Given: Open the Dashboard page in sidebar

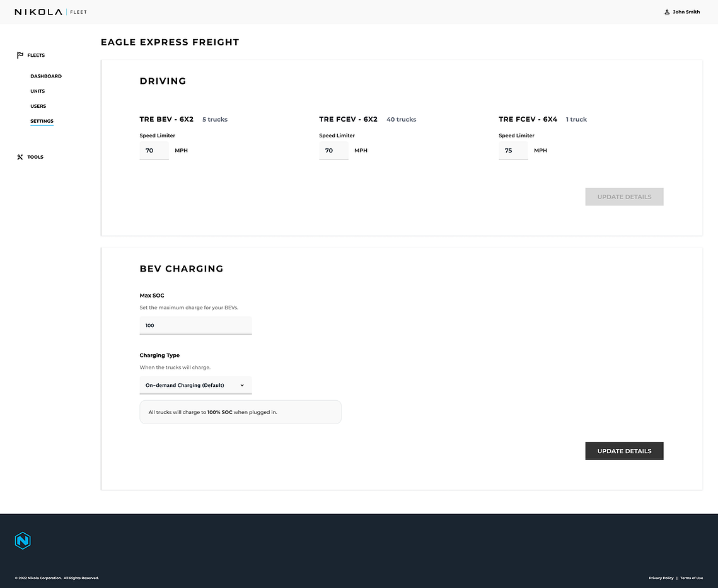Looking at the screenshot, I should click(46, 76).
